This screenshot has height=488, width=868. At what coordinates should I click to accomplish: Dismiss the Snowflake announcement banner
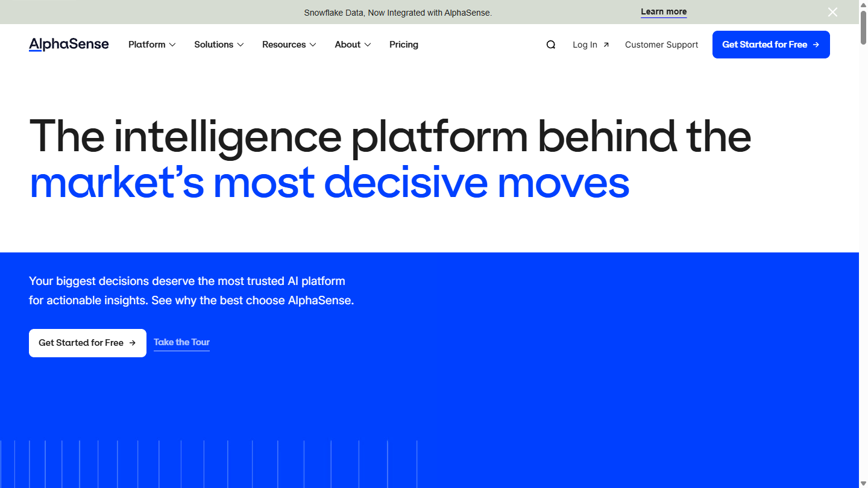(832, 12)
